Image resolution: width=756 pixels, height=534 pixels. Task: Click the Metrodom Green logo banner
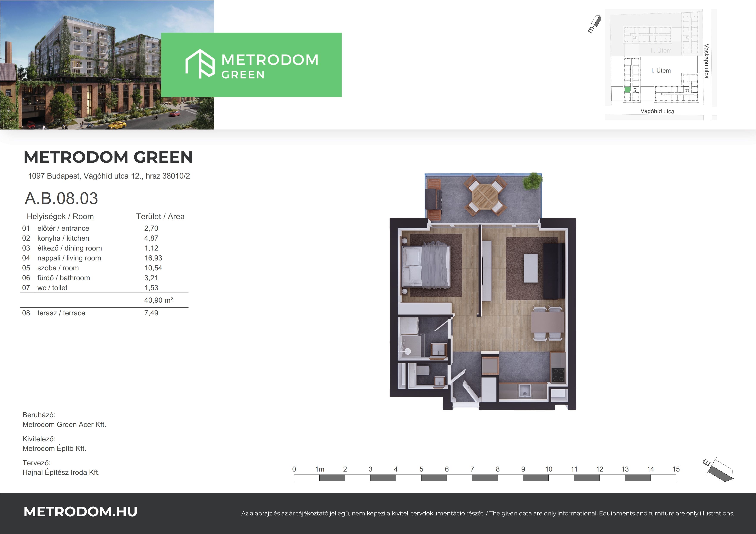[x=251, y=65]
